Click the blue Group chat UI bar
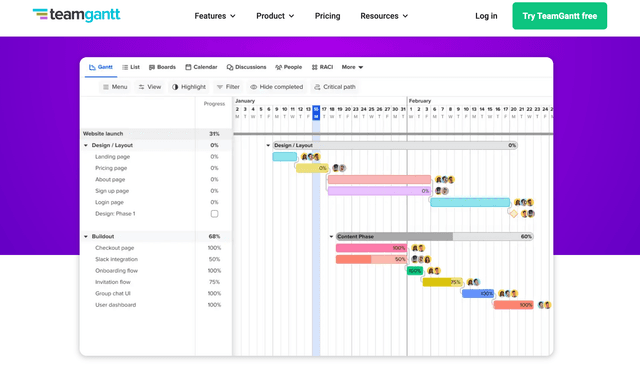This screenshot has width=640, height=383. (478, 294)
